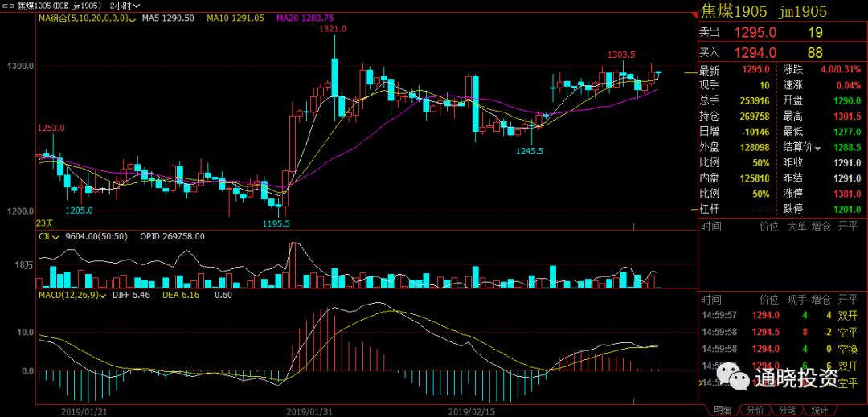Screen dimensions: 868x417
Task: Click the 1195.5 low price marker on chart
Action: [276, 223]
